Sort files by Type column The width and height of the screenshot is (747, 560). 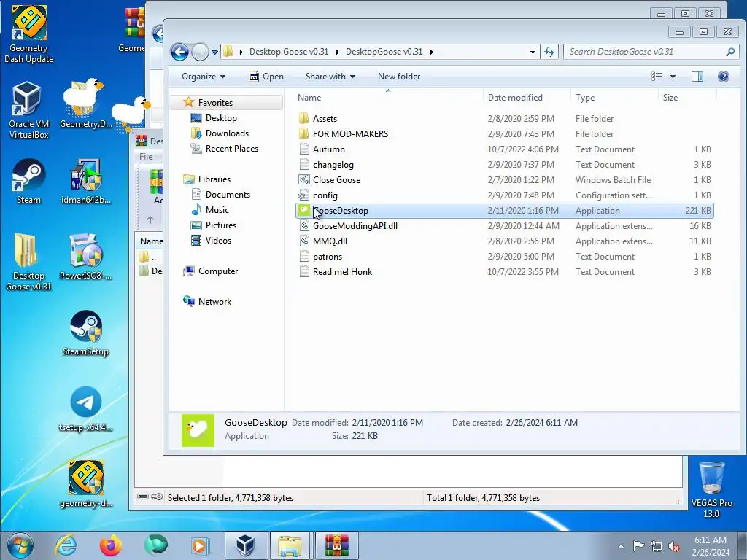pos(614,98)
